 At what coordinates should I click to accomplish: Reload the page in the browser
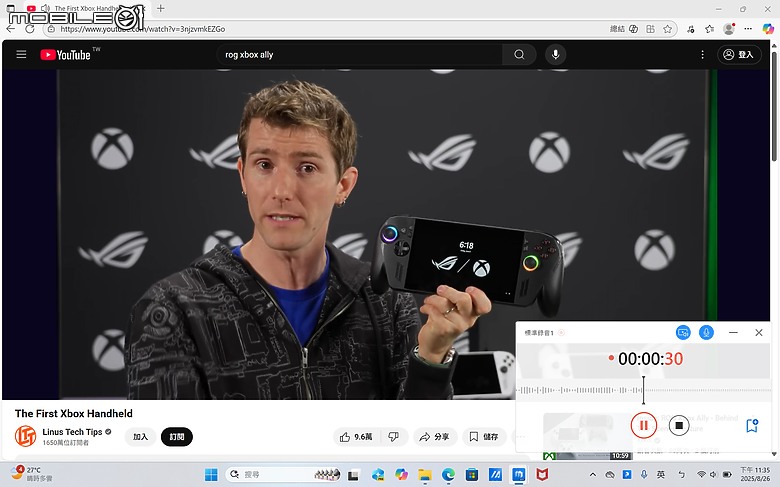click(x=30, y=29)
